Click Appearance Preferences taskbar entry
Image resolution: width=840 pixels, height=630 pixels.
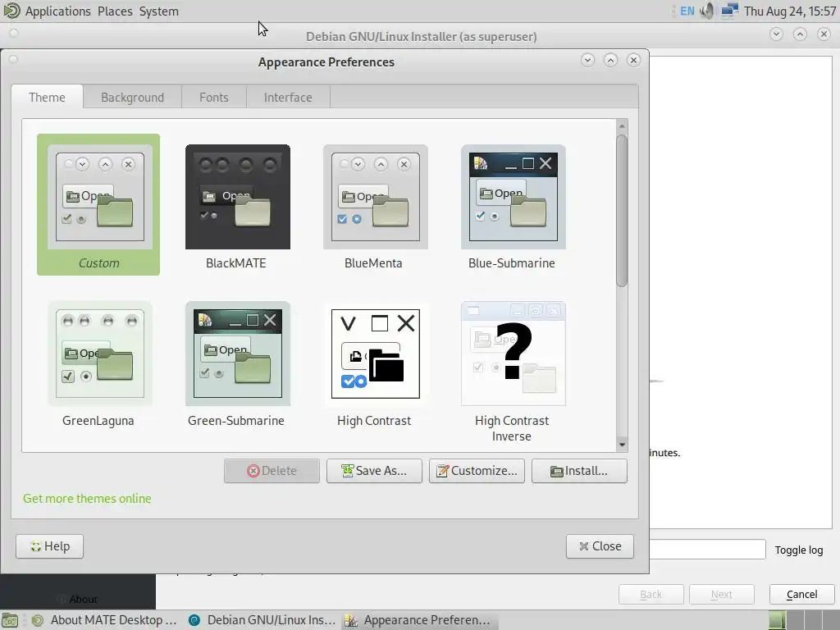pyautogui.click(x=419, y=620)
